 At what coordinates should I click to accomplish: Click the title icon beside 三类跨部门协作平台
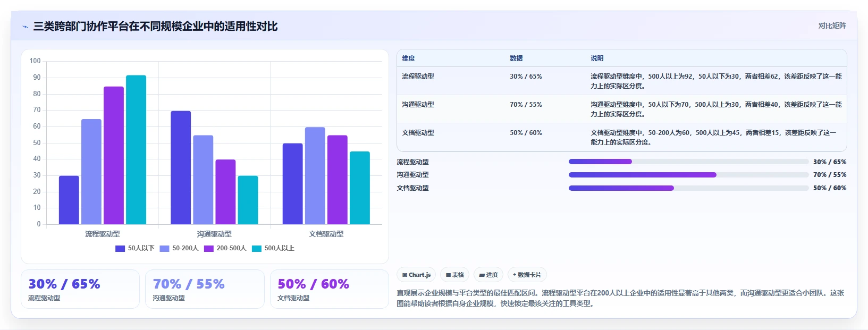pyautogui.click(x=25, y=27)
